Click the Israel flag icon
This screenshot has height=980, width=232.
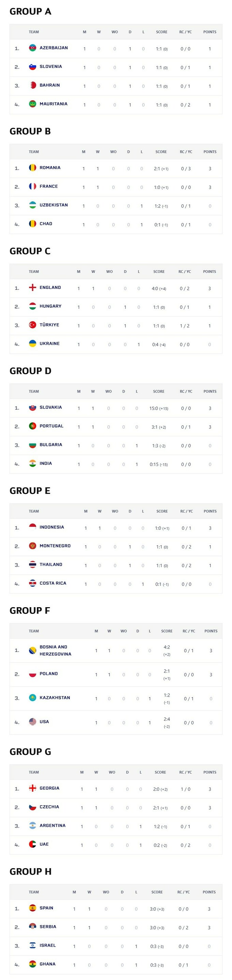coord(33,946)
